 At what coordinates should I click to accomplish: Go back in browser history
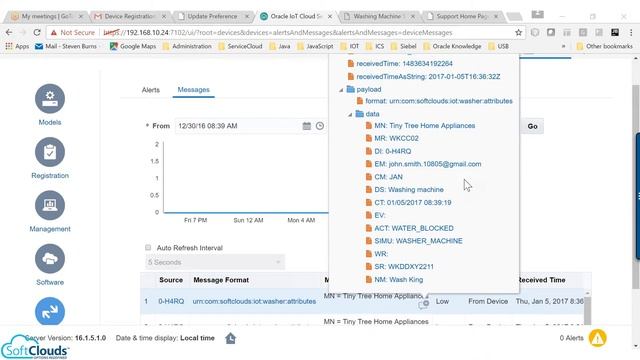coord(9,32)
